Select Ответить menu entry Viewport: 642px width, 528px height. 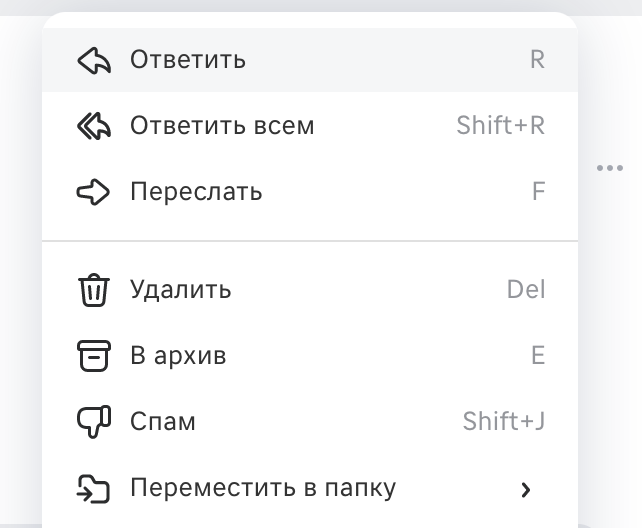[x=310, y=60]
